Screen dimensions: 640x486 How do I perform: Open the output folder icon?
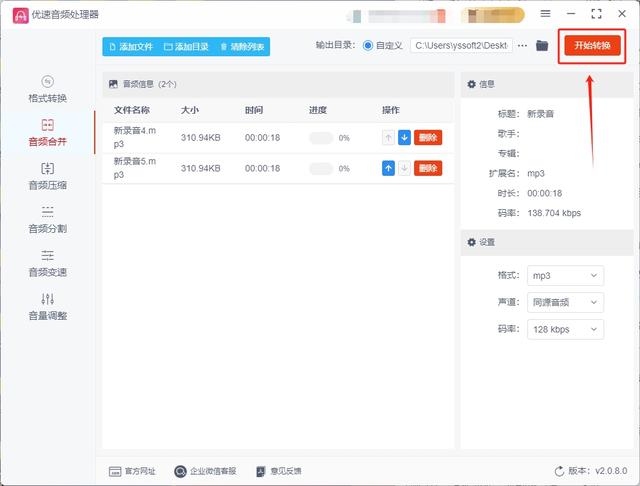(x=542, y=45)
